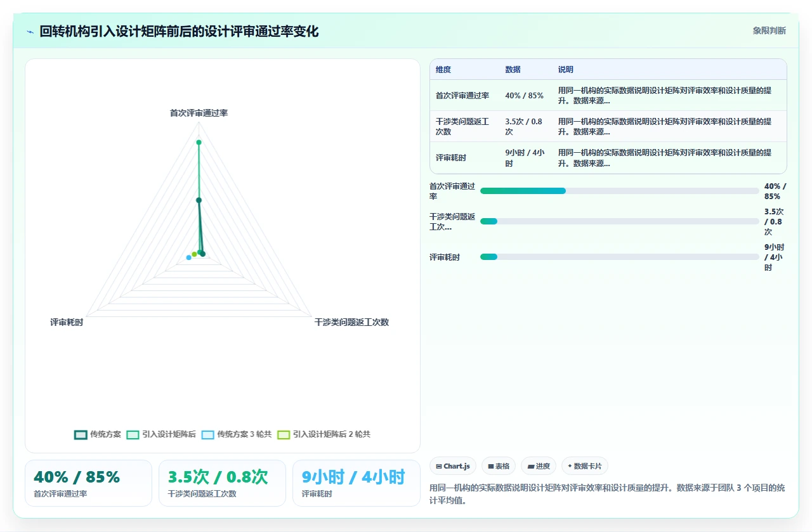Select the 40% / 85% stat card

88,483
